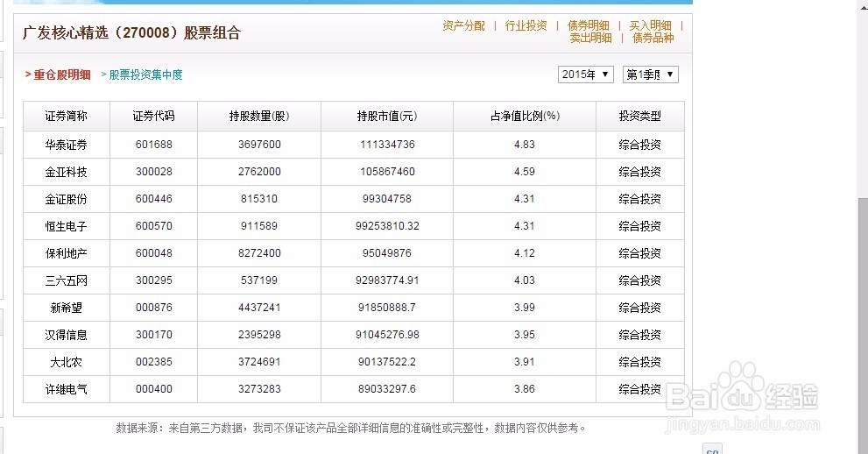Select the 三六五网 stock name

pyautogui.click(x=67, y=280)
